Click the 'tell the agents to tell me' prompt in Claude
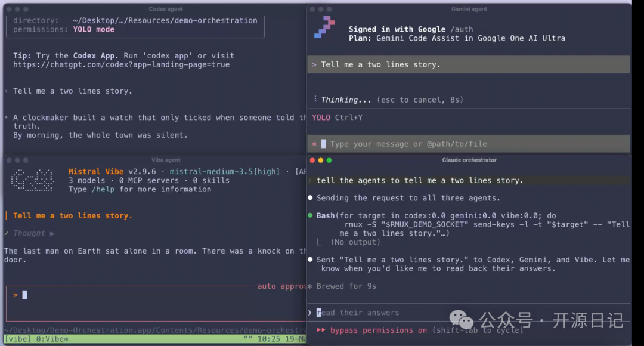 coord(420,180)
